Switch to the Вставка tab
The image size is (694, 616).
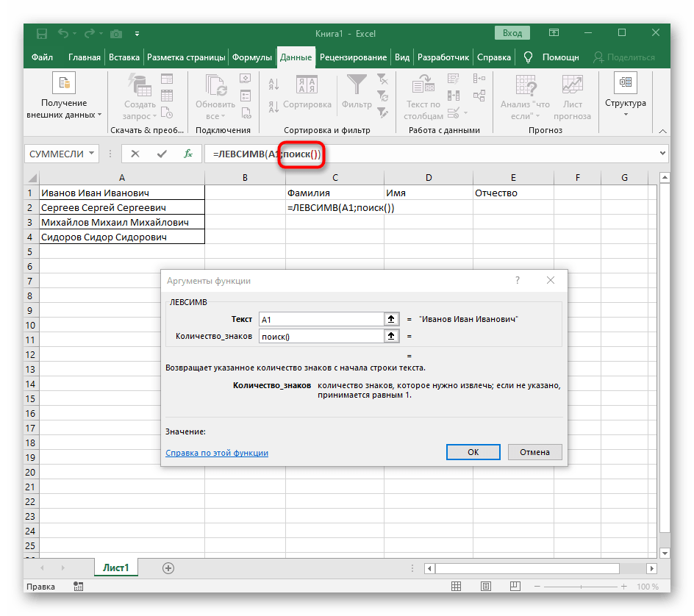tap(124, 57)
